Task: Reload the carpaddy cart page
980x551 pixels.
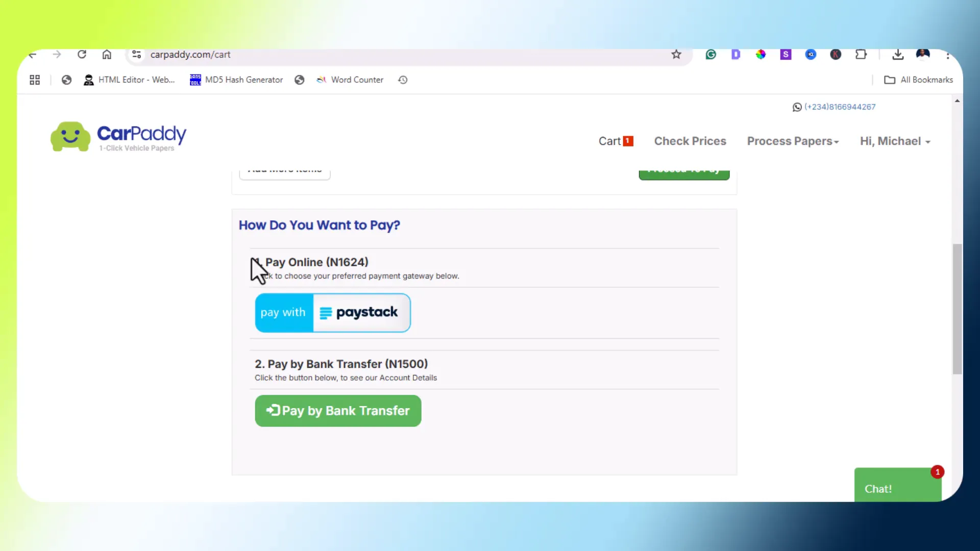Action: [x=82, y=55]
